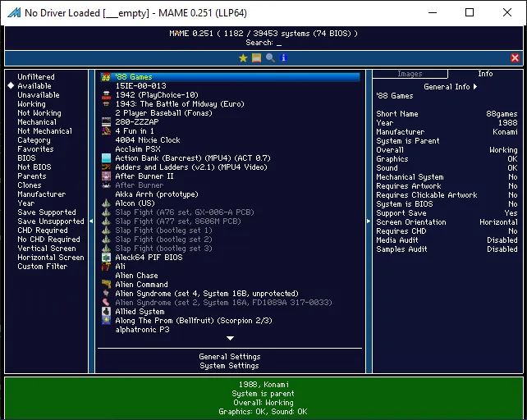Select the greyed After Burner clone
Viewport: 527px width, 420px height.
tap(140, 185)
